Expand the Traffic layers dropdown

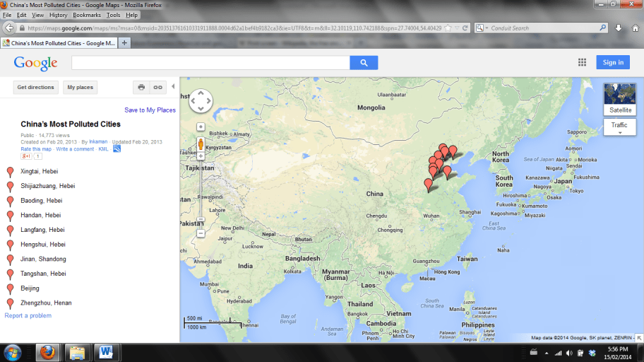621,128
